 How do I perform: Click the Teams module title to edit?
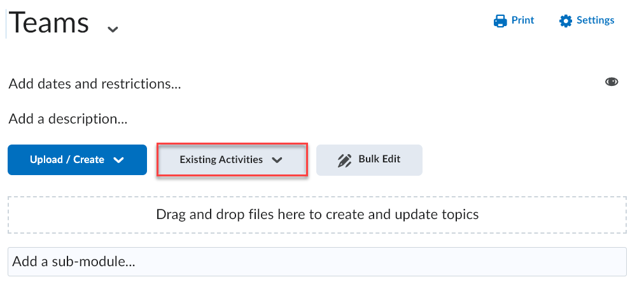pos(49,22)
